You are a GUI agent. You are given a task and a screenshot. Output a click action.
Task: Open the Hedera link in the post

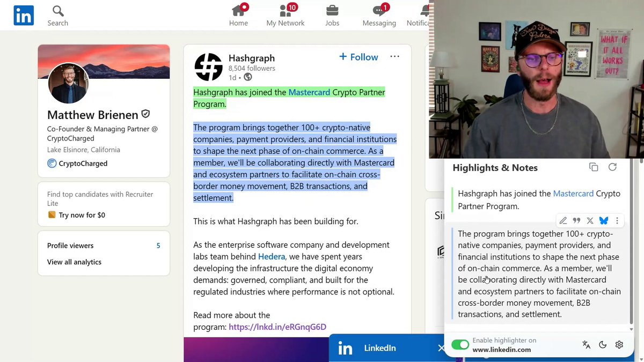(x=272, y=256)
